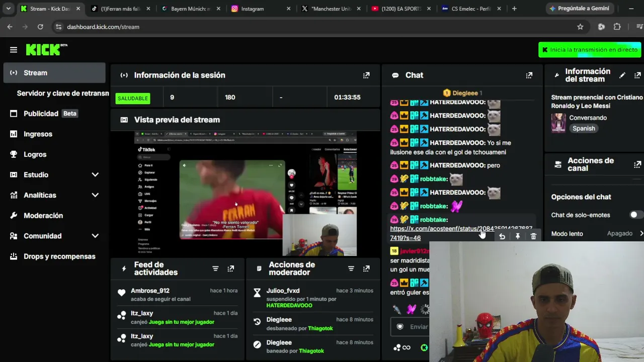
Task: Open the browser tab search dropdown
Action: tap(9, 9)
